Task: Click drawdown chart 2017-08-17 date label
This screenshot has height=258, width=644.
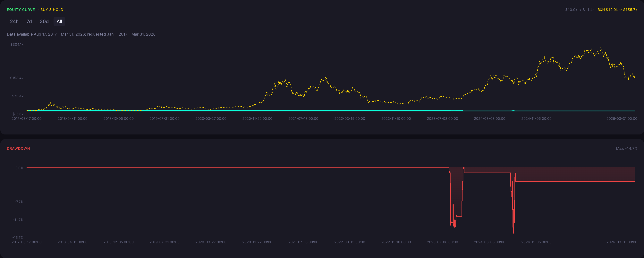Action: 27,242
